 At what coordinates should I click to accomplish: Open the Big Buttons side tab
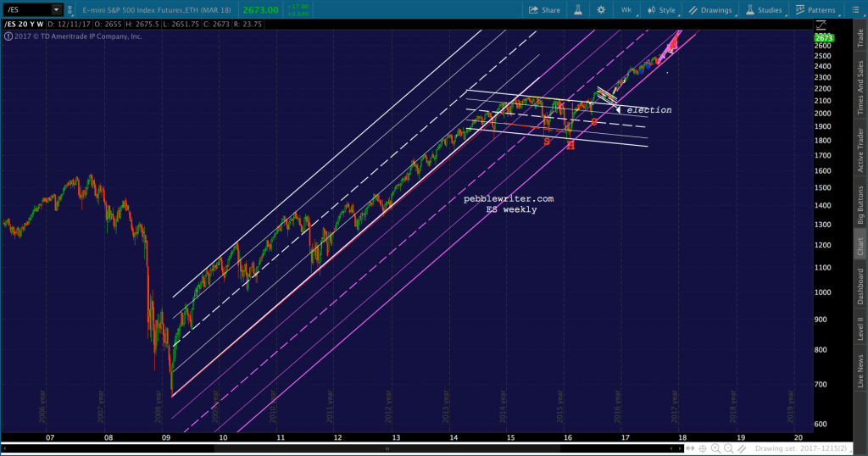(x=860, y=204)
